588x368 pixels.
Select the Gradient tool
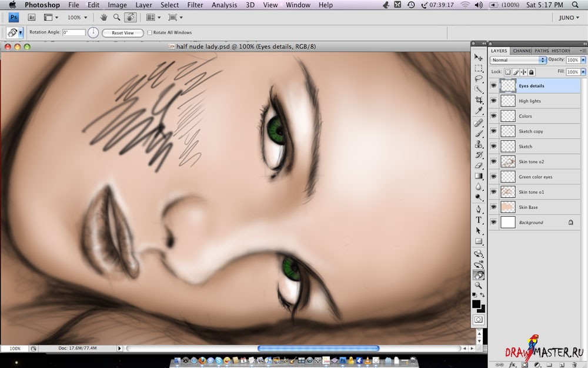click(x=479, y=175)
